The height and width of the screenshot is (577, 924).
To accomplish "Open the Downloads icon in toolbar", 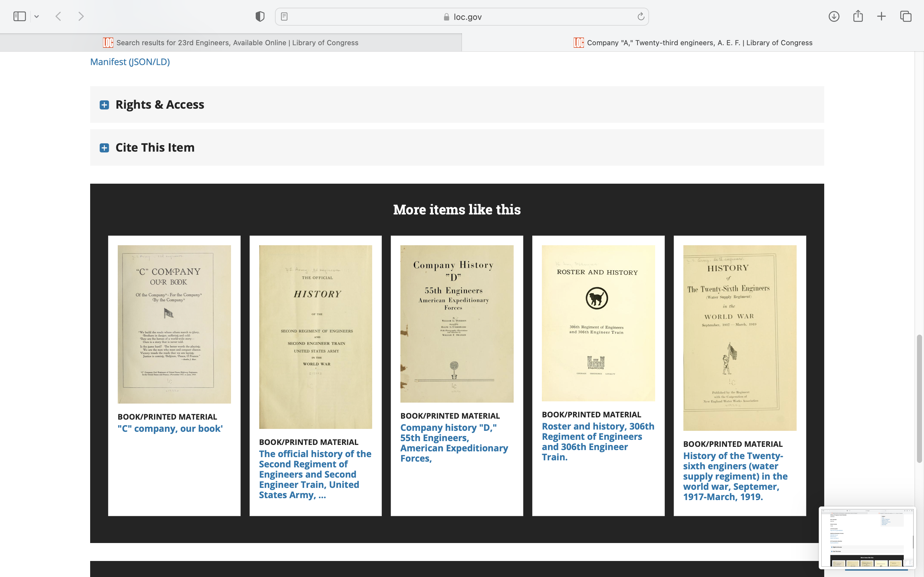I will click(834, 16).
